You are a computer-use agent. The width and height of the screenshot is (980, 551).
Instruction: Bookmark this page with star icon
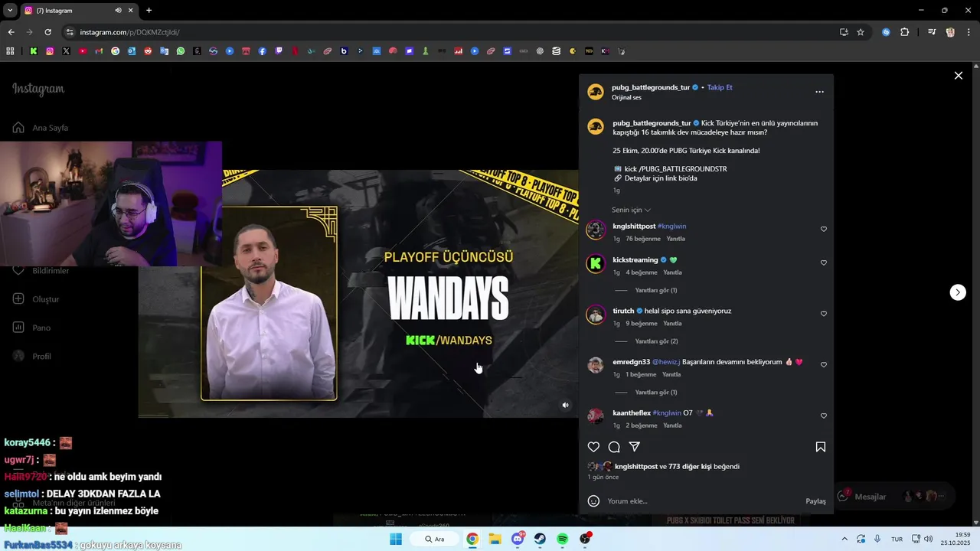(x=861, y=32)
